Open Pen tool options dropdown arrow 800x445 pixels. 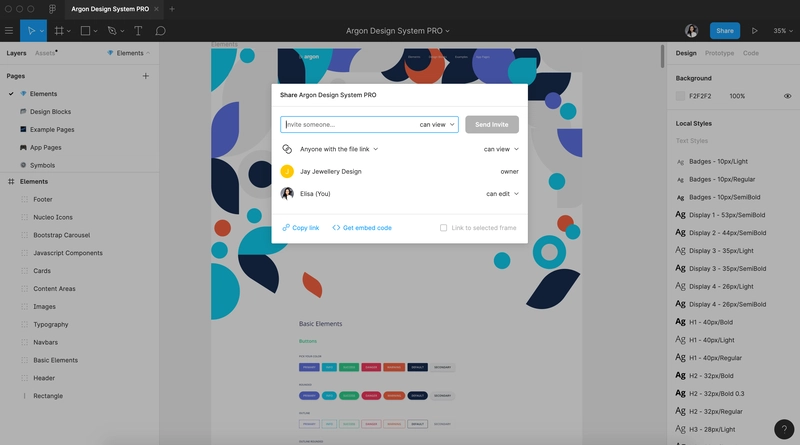(121, 31)
